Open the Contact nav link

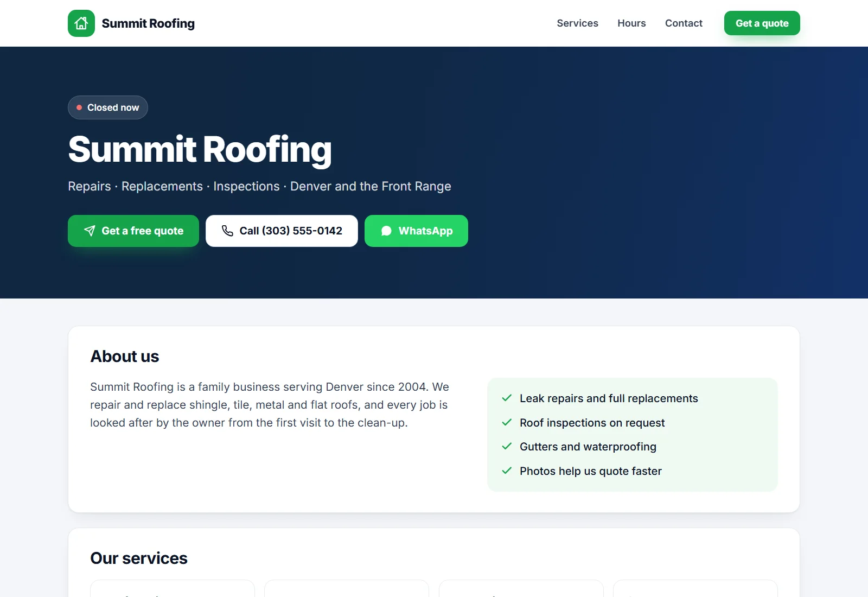point(684,23)
